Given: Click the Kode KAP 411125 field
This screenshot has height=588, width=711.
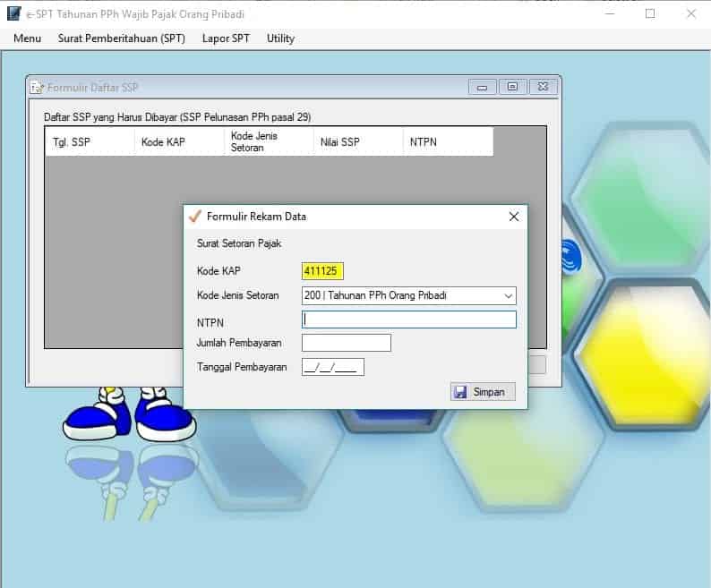Looking at the screenshot, I should click(322, 271).
